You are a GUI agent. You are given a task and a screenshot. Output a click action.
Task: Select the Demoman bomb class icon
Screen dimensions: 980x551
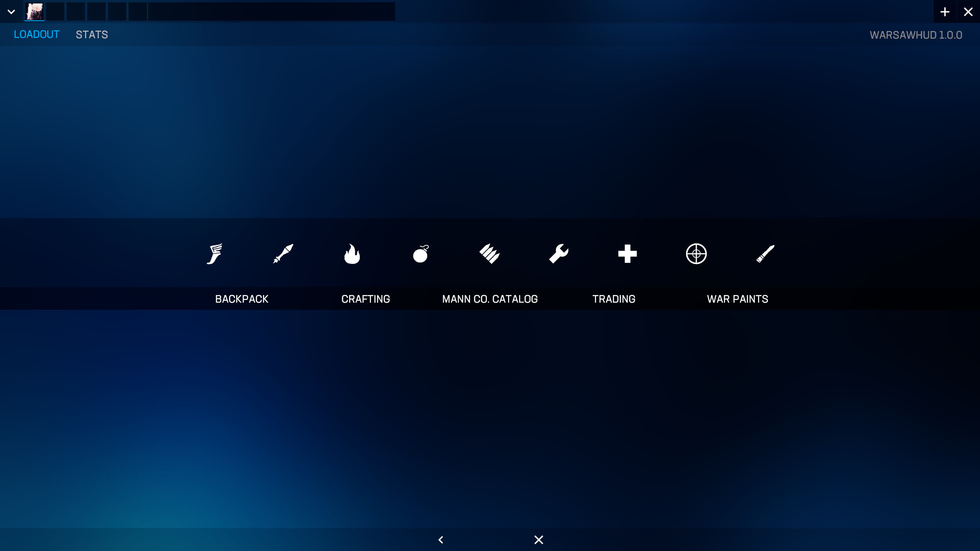[421, 254]
